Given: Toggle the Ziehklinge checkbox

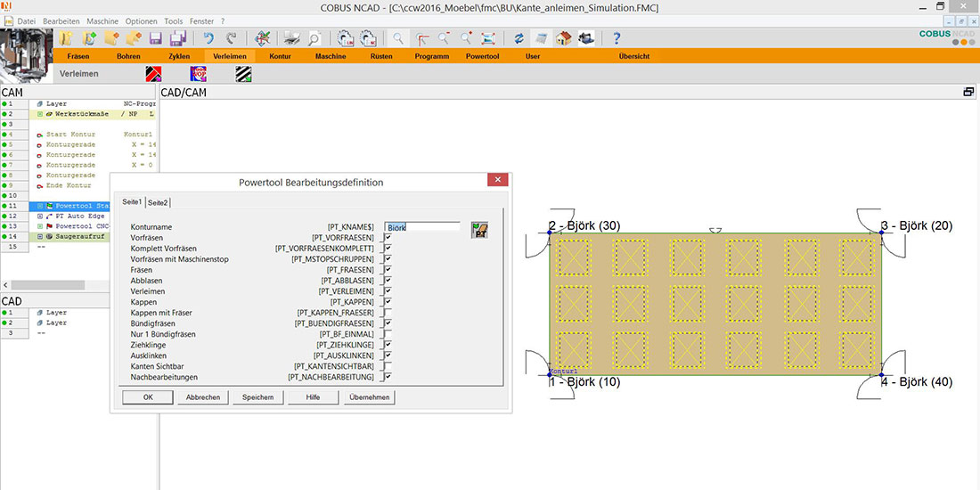Looking at the screenshot, I should [x=388, y=345].
